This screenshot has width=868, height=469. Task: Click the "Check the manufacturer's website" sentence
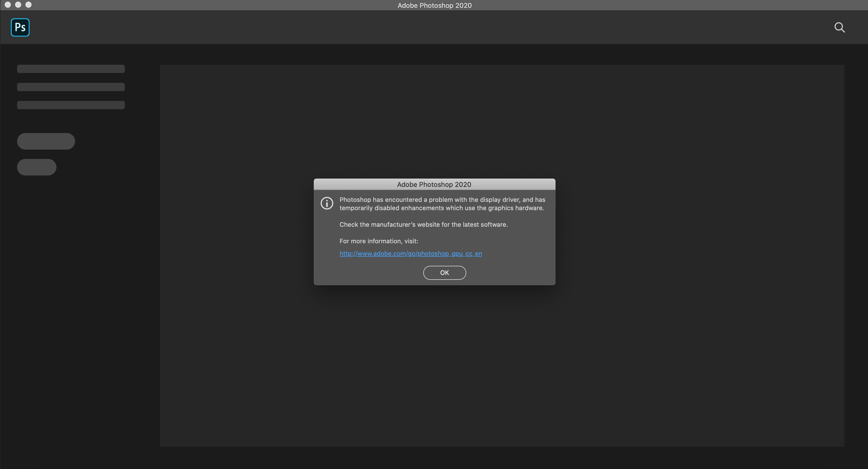tap(423, 224)
